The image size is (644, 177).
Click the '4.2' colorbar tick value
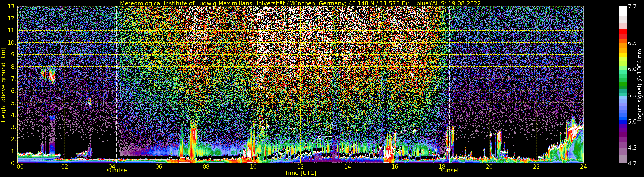click(632, 163)
